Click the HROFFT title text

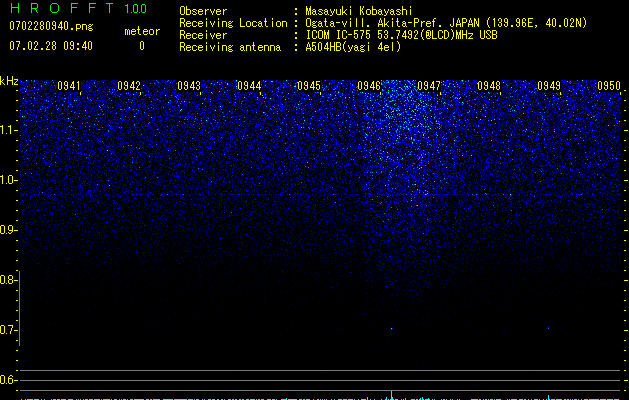[x=62, y=8]
